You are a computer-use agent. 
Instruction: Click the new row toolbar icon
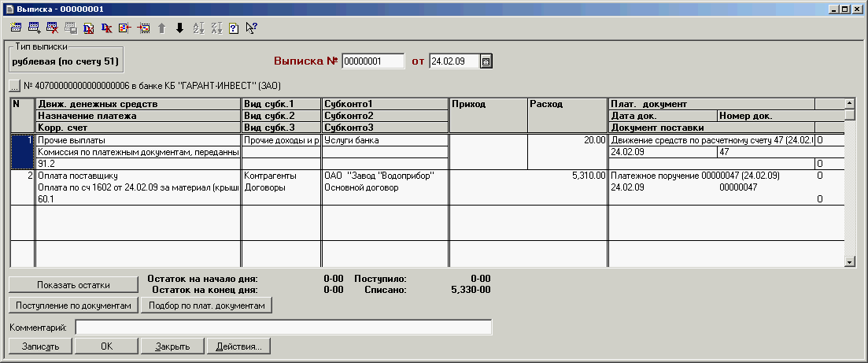16,28
